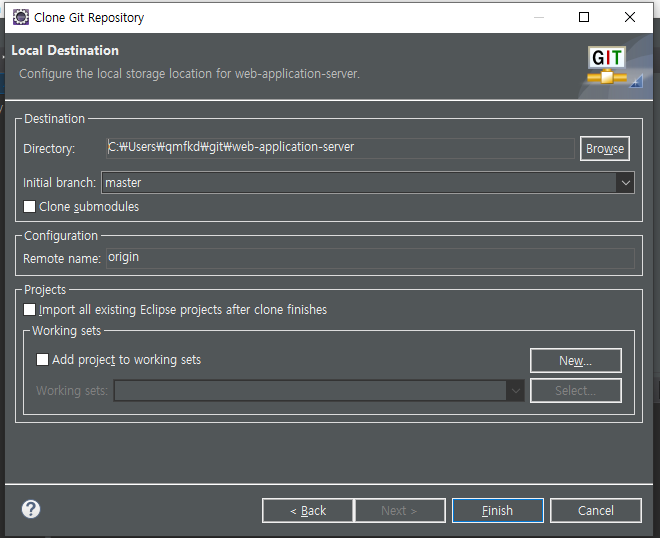The width and height of the screenshot is (660, 538).
Task: Open help with the question mark icon
Action: coord(31,509)
